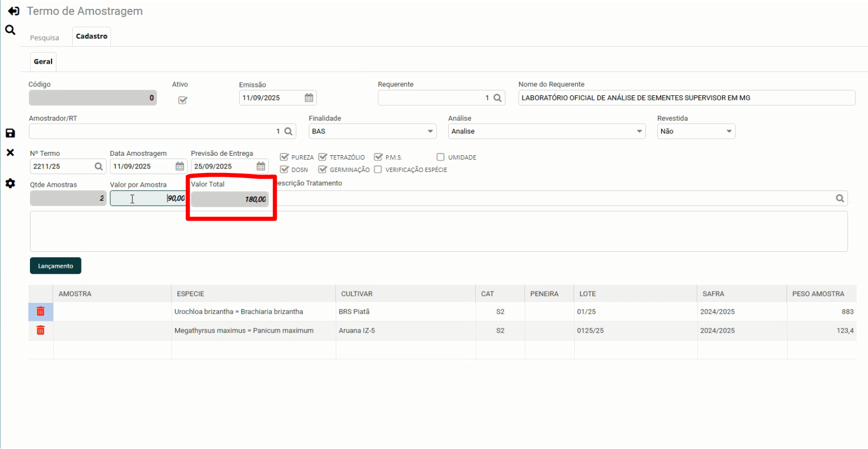This screenshot has height=449, width=868.
Task: Click the cancel X icon in left sidebar
Action: click(10, 152)
